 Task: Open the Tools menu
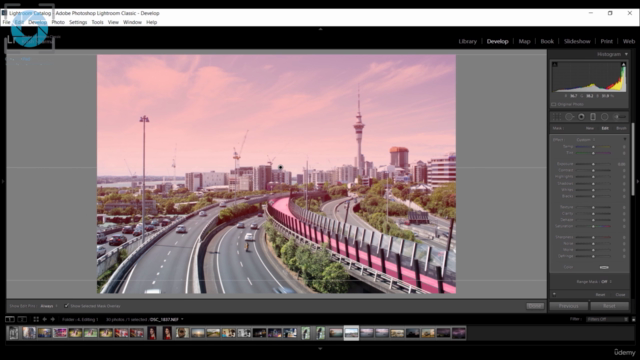click(98, 22)
